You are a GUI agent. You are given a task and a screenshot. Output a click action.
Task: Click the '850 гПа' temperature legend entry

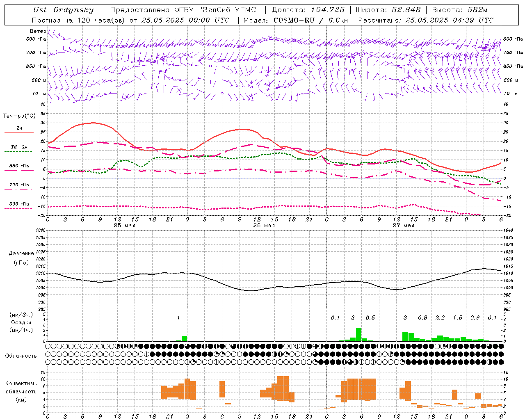(19, 166)
